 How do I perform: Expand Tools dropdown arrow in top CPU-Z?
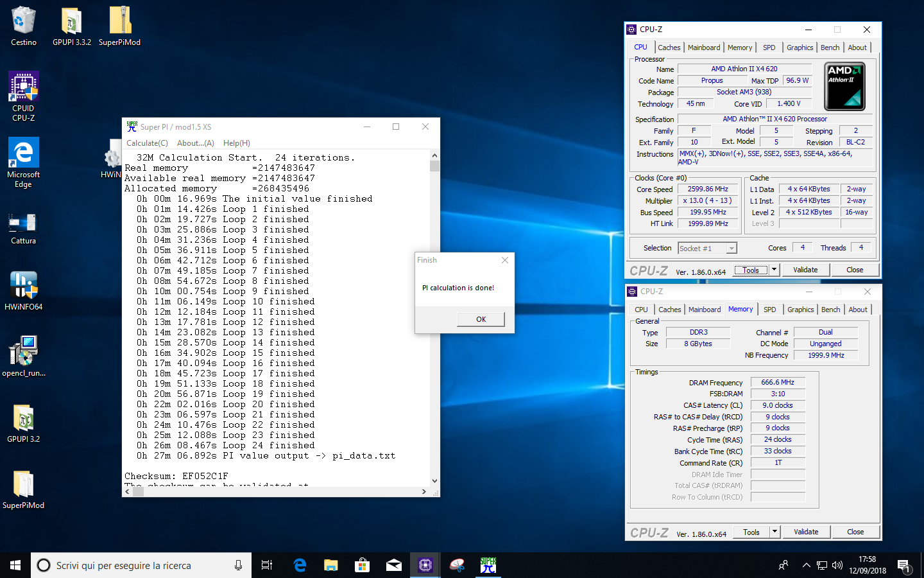point(774,270)
